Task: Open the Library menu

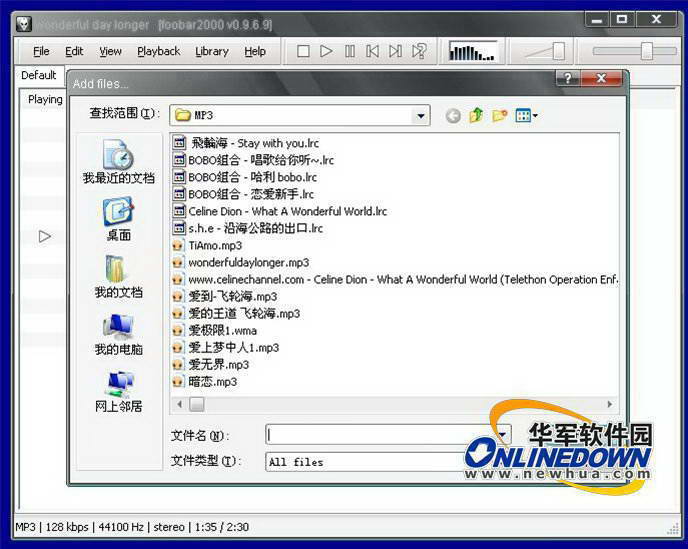Action: click(x=212, y=51)
